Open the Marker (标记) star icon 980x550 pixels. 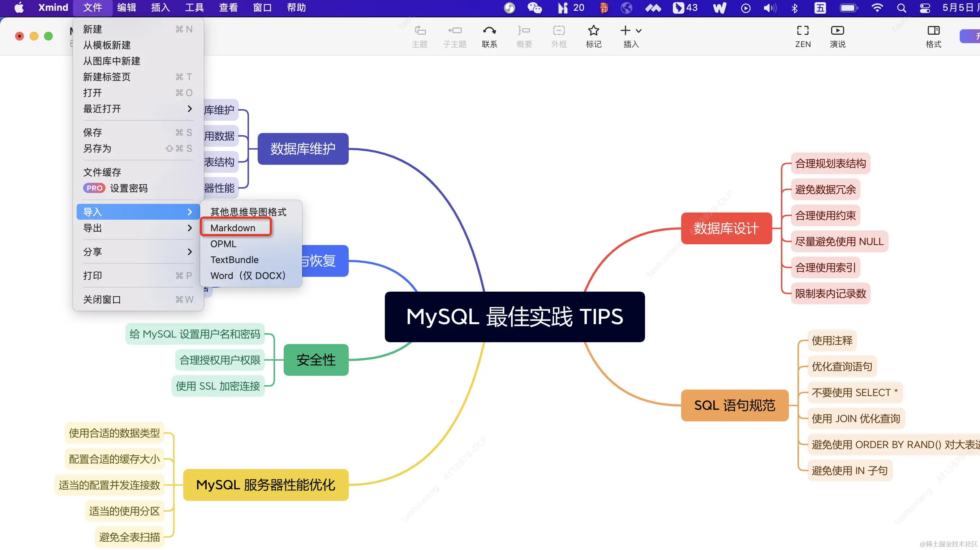pos(593,36)
